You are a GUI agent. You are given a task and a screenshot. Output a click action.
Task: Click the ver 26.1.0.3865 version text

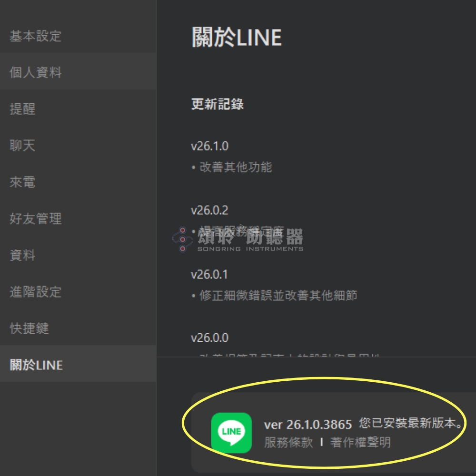click(308, 425)
